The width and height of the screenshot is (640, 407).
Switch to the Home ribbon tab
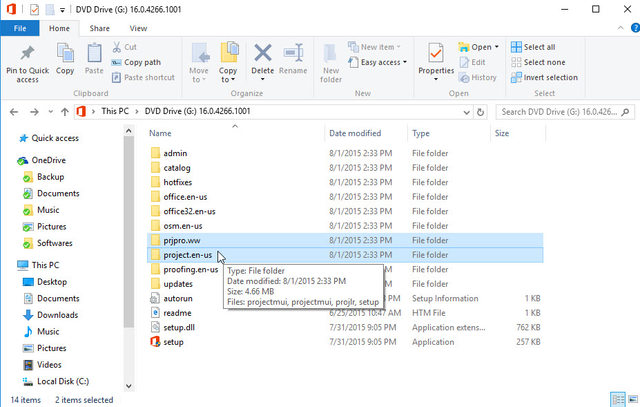(x=59, y=28)
